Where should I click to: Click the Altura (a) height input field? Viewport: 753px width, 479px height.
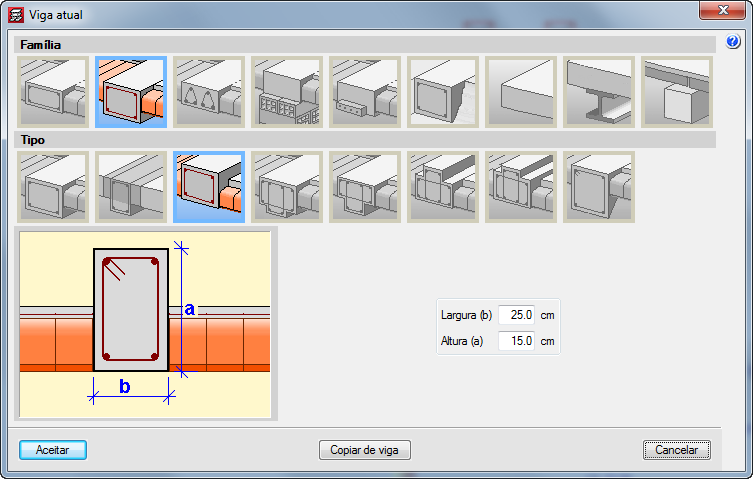point(516,340)
